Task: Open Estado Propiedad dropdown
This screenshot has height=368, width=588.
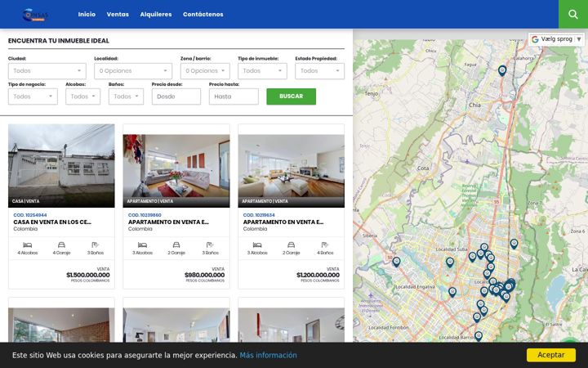Action: click(x=319, y=71)
